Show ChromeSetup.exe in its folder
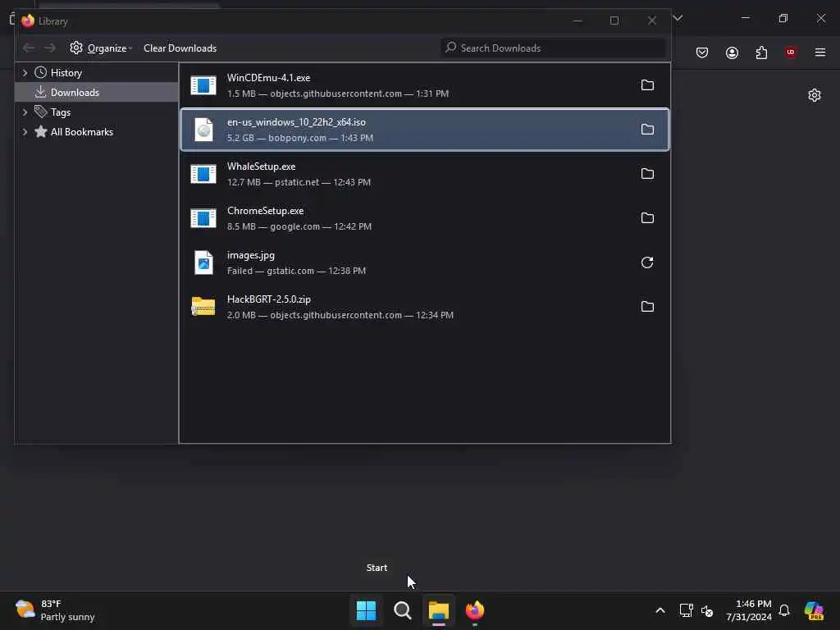Screen dimensions: 840x630 647,218
